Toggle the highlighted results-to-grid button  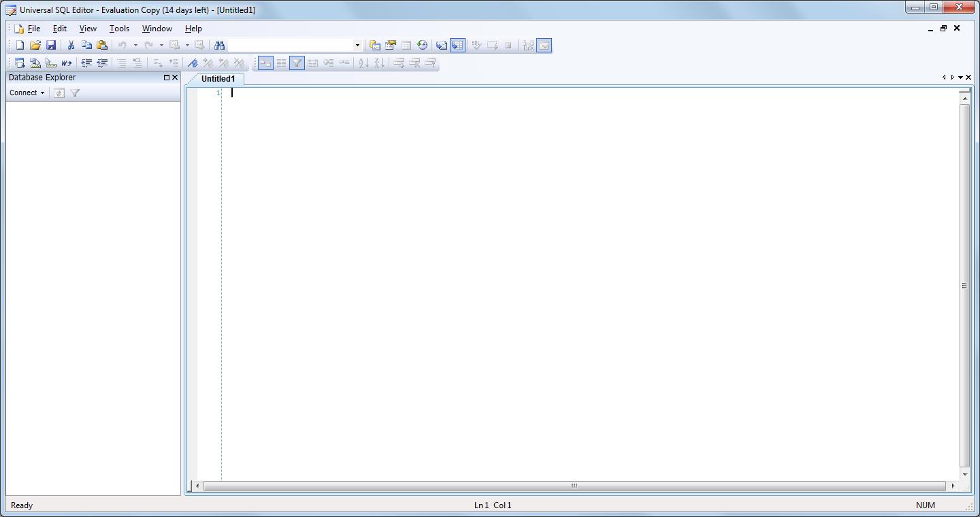click(x=457, y=46)
